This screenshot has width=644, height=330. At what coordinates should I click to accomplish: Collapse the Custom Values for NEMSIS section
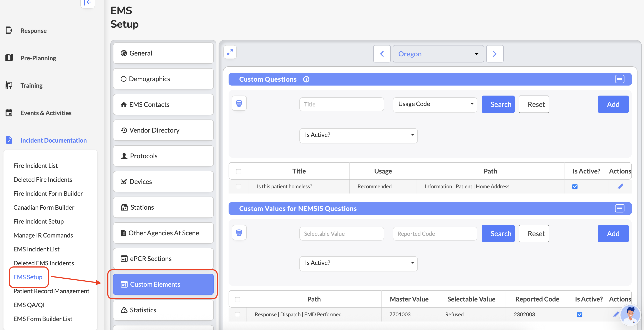[x=619, y=209]
